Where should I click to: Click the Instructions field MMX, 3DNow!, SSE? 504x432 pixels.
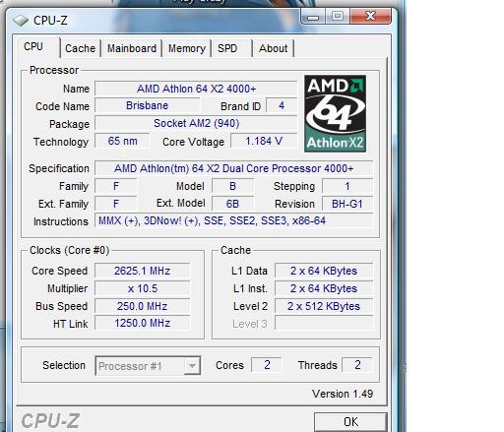233,220
